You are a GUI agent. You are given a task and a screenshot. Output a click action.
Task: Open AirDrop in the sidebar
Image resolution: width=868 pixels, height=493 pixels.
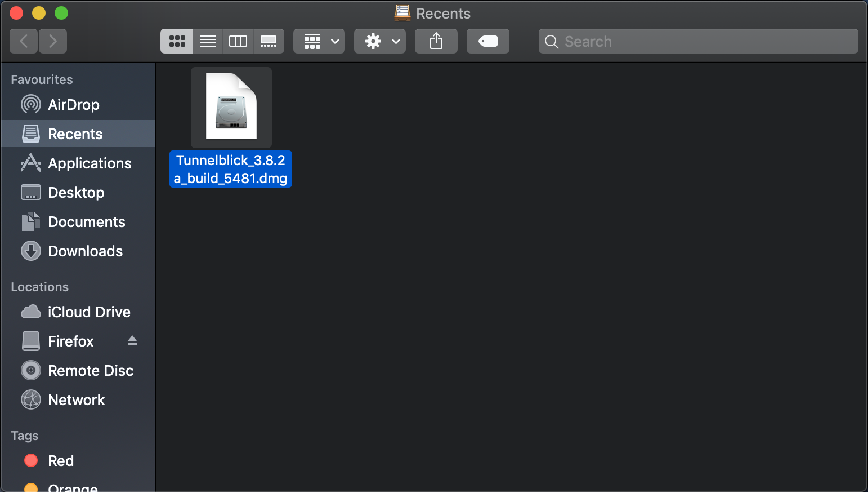(x=78, y=105)
